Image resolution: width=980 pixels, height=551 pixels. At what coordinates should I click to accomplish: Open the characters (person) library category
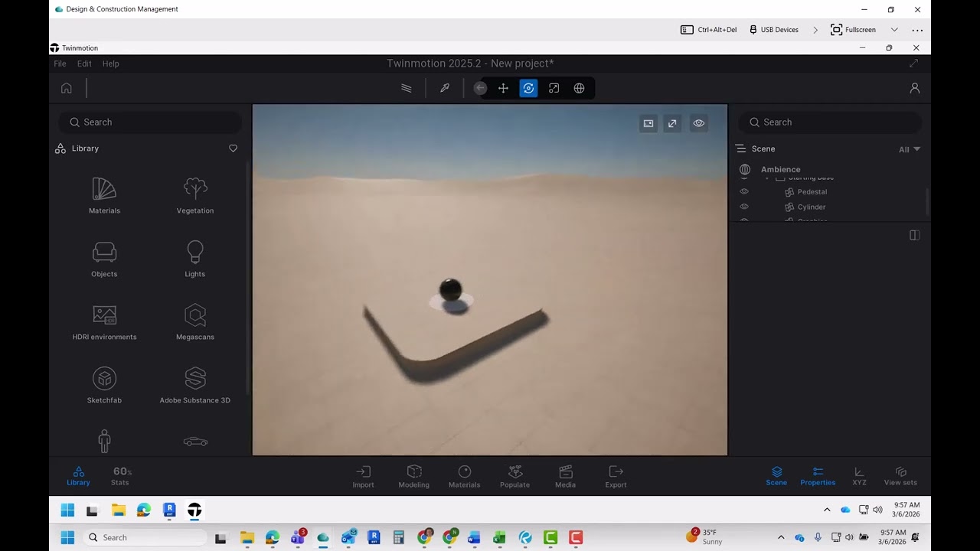click(x=104, y=442)
